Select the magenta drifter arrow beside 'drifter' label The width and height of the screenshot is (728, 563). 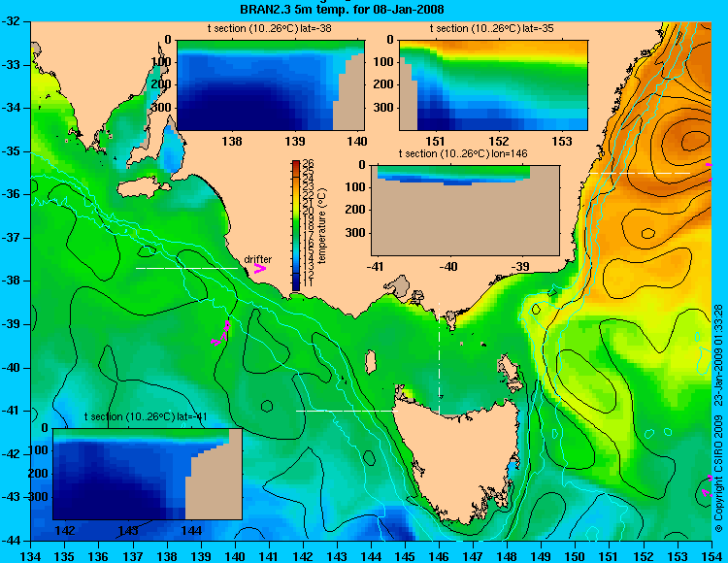pos(259,268)
